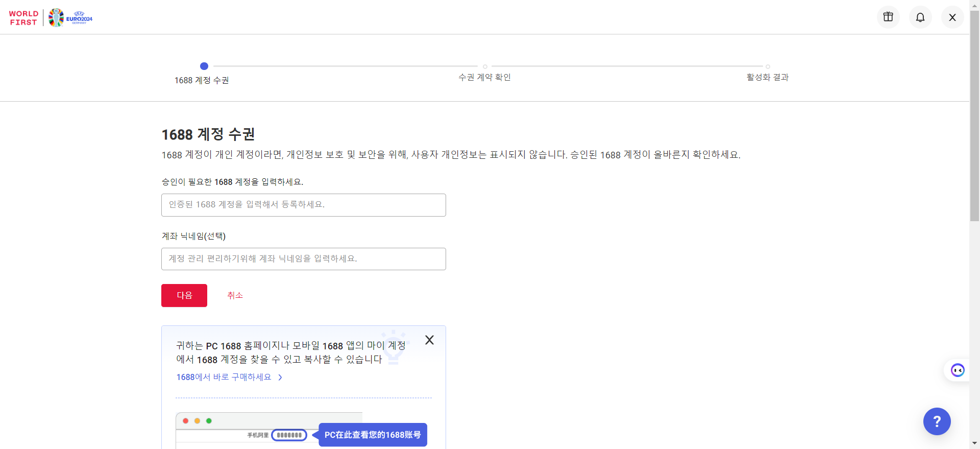Screen dimensions: 980x449
Task: Open the chat assistant robot icon
Action: pyautogui.click(x=958, y=370)
